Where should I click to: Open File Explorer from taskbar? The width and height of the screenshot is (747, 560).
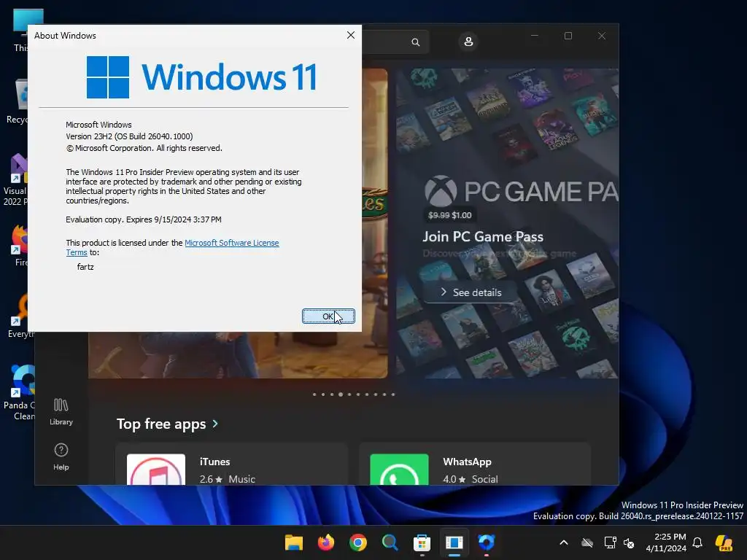[294, 542]
